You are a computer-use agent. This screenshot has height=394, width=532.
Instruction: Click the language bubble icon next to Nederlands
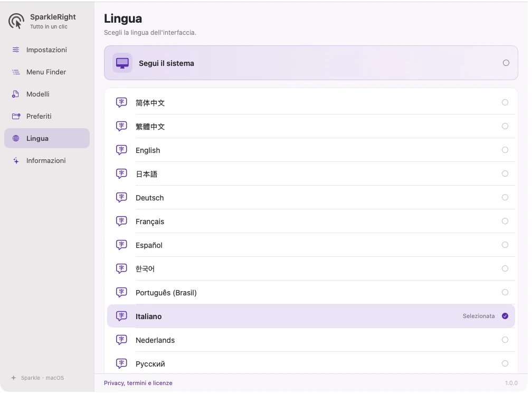tap(121, 340)
